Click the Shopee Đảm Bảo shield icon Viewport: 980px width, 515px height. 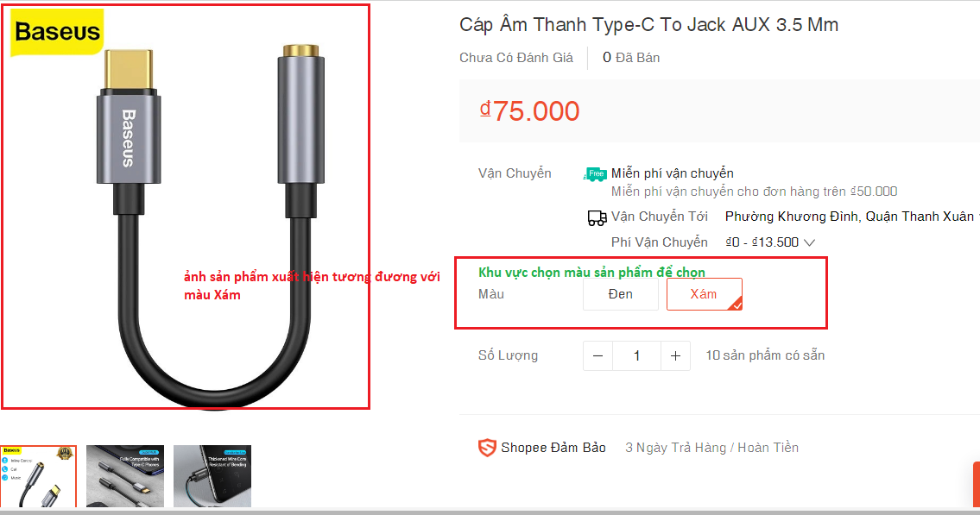487,448
